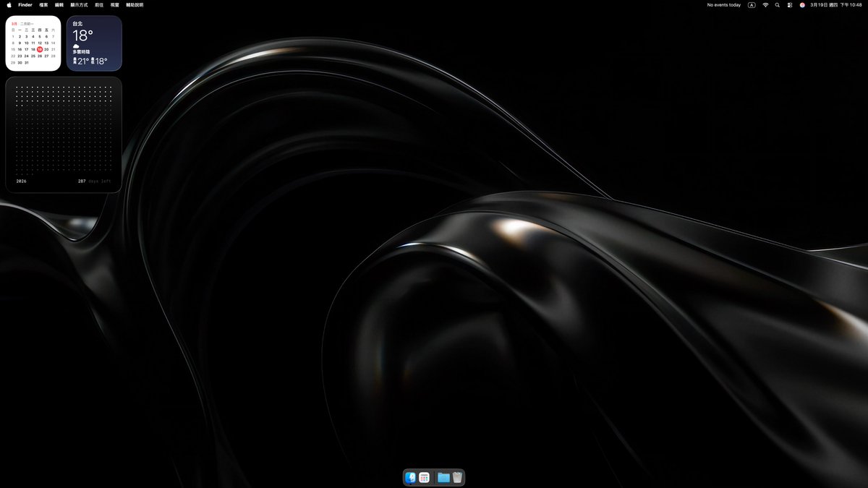
Task: Click the 2026 label in year-progress widget
Action: pyautogui.click(x=21, y=181)
